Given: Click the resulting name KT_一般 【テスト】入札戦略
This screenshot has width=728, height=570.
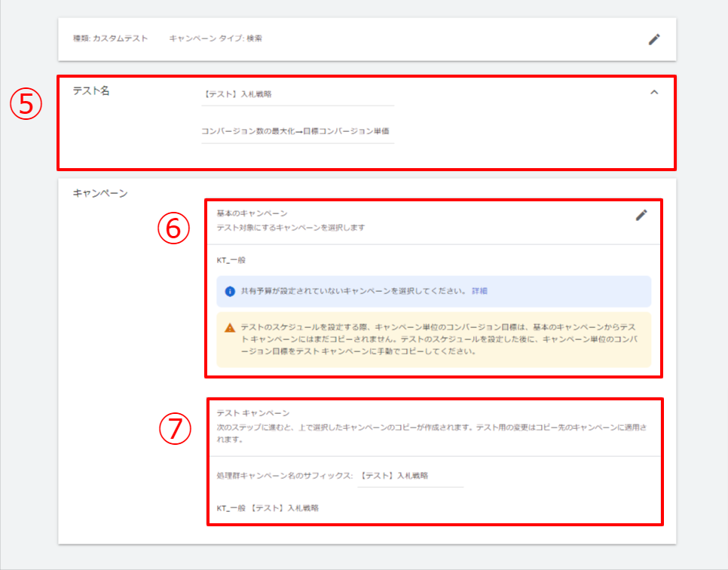Looking at the screenshot, I should click(268, 508).
